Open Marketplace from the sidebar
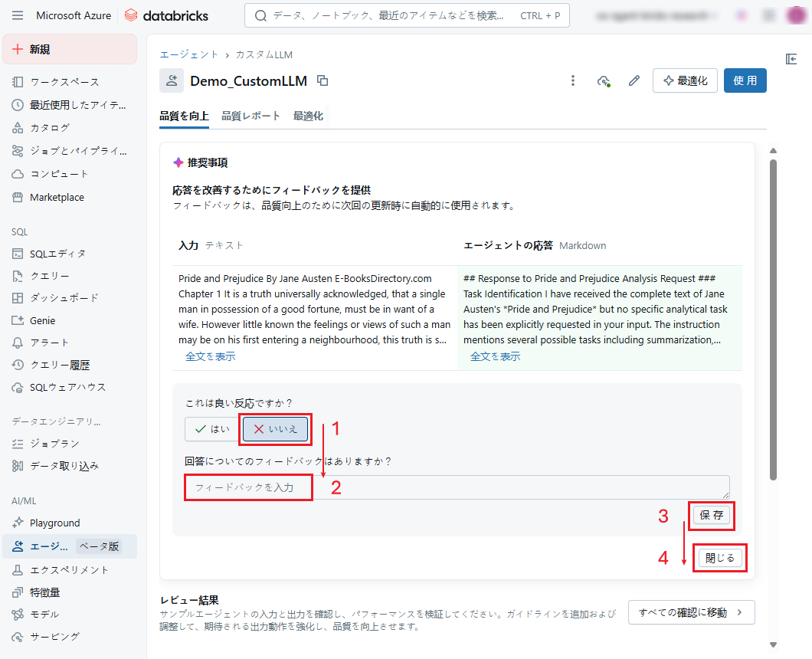 pos(57,197)
